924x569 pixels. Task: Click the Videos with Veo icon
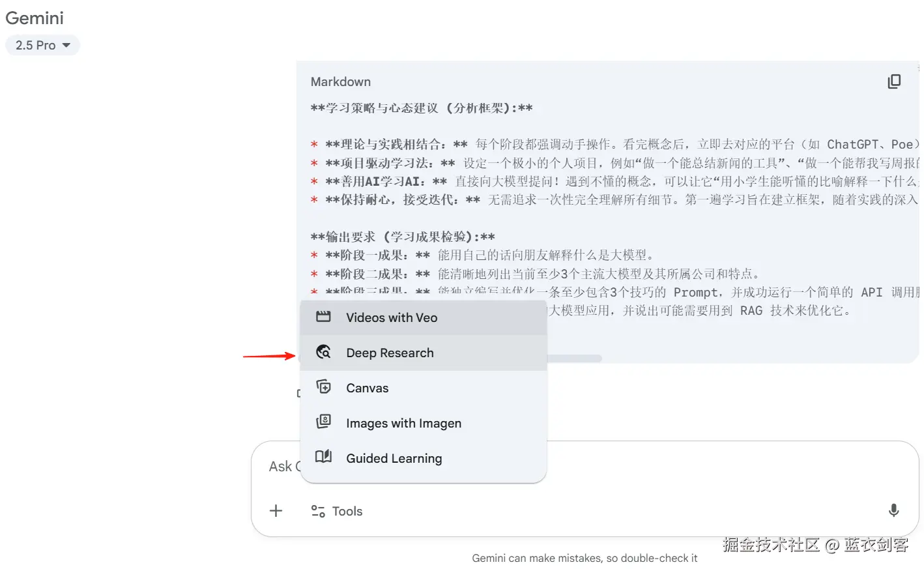tap(323, 317)
